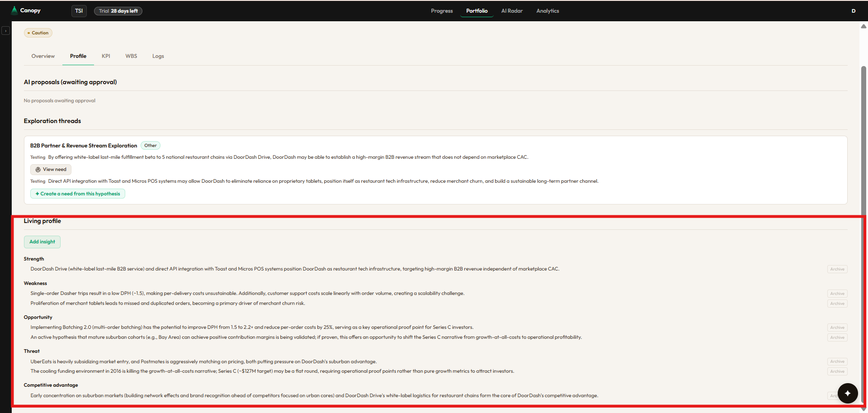Switch to the Overview tab
Image resolution: width=868 pixels, height=413 pixels.
(43, 56)
